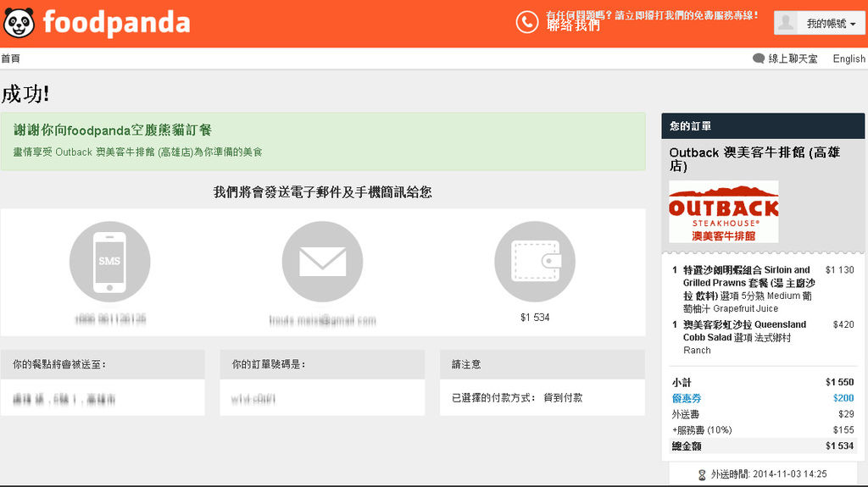Click the blurred email address under the envelope
This screenshot has width=868, height=487.
[322, 320]
